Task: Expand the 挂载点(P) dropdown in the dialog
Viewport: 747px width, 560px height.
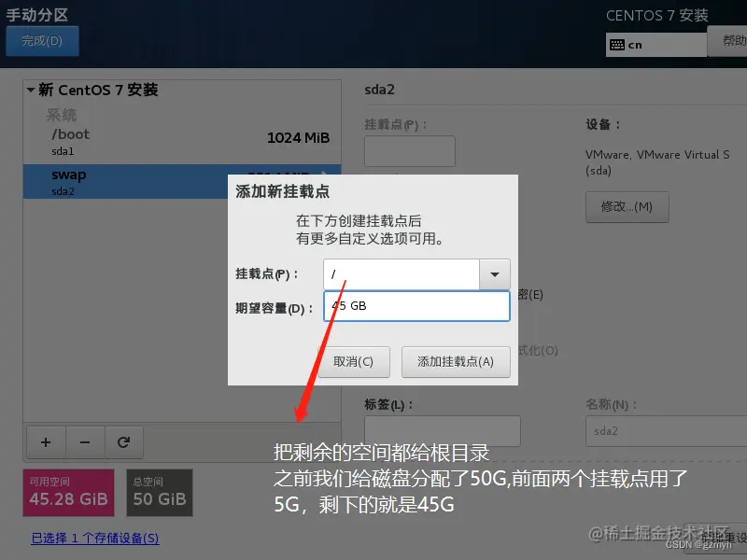Action: (495, 273)
